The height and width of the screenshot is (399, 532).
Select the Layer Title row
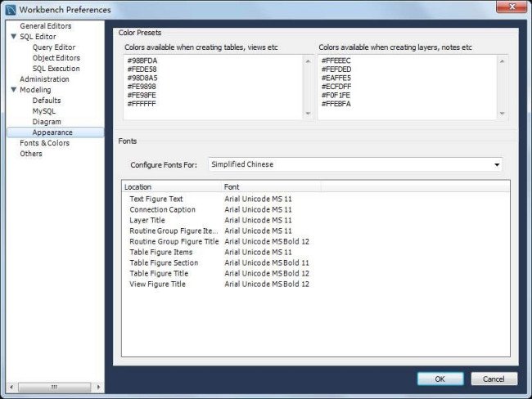click(316, 220)
